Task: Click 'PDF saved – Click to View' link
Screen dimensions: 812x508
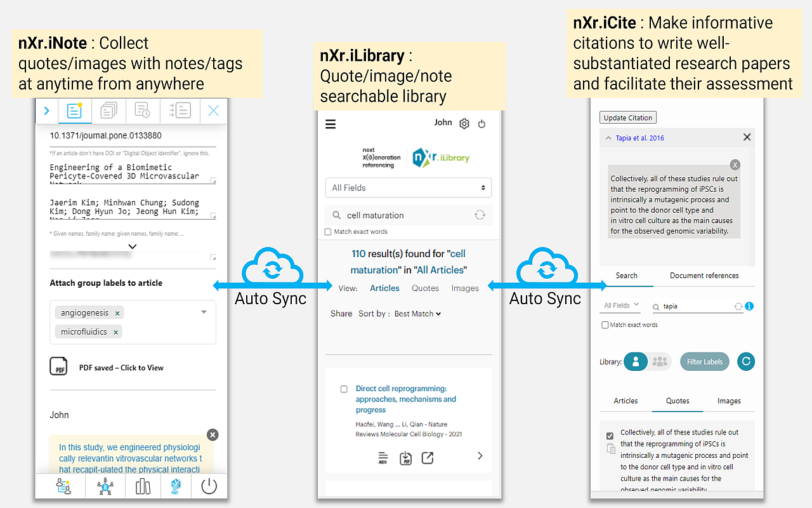Action: (121, 368)
